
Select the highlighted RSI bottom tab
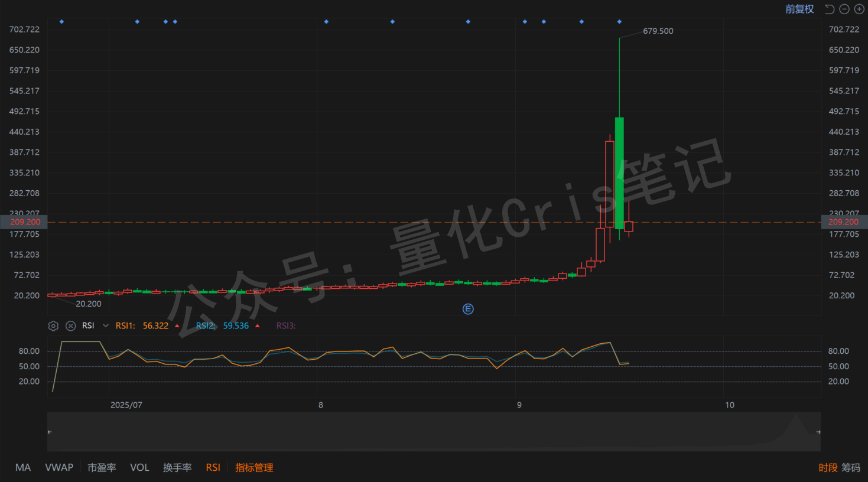click(213, 467)
